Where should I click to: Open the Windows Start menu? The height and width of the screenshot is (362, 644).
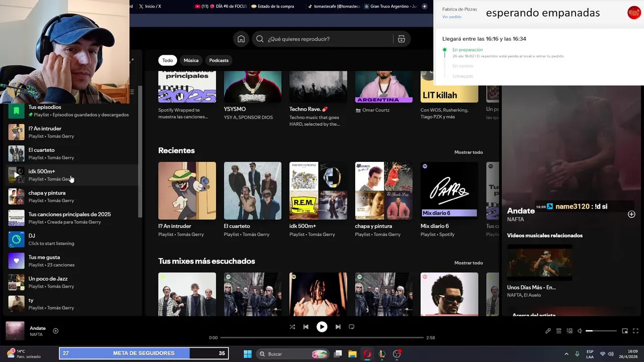click(248, 354)
